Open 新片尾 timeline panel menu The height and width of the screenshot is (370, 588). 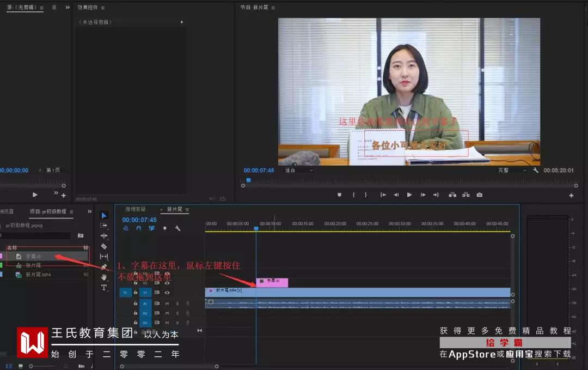187,209
